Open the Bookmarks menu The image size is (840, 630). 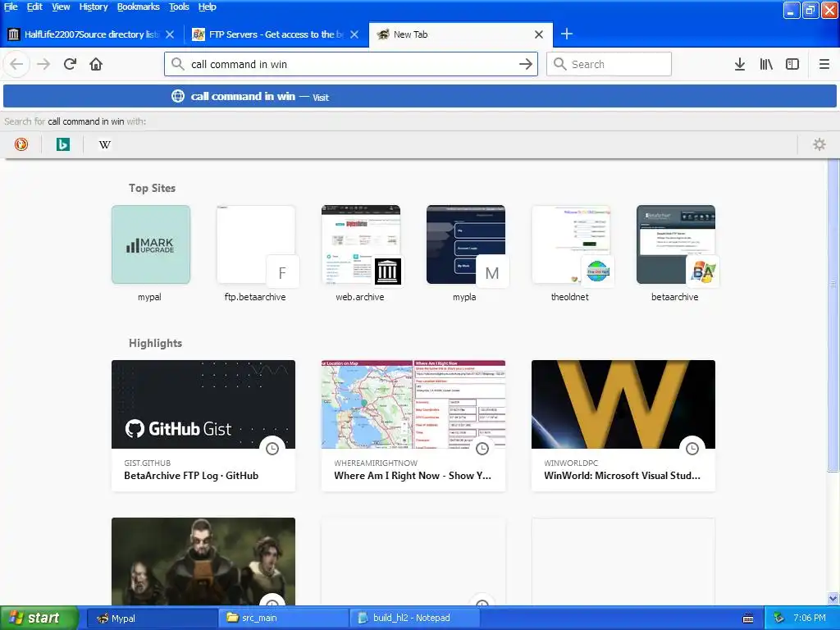(138, 7)
